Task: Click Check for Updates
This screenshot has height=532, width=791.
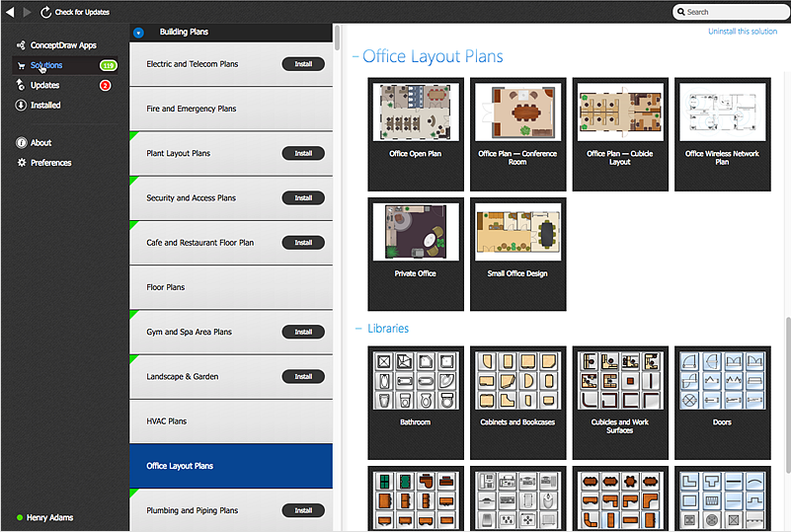Action: (x=82, y=12)
